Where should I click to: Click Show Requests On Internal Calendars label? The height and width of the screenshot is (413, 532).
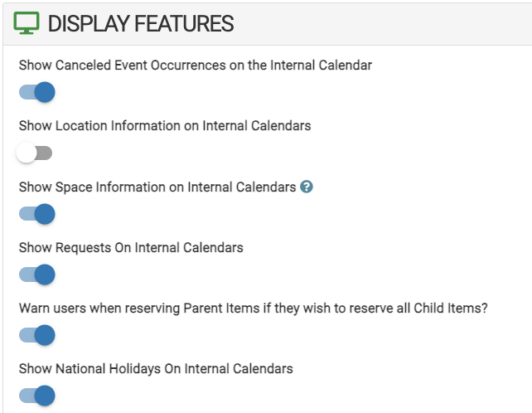click(131, 247)
